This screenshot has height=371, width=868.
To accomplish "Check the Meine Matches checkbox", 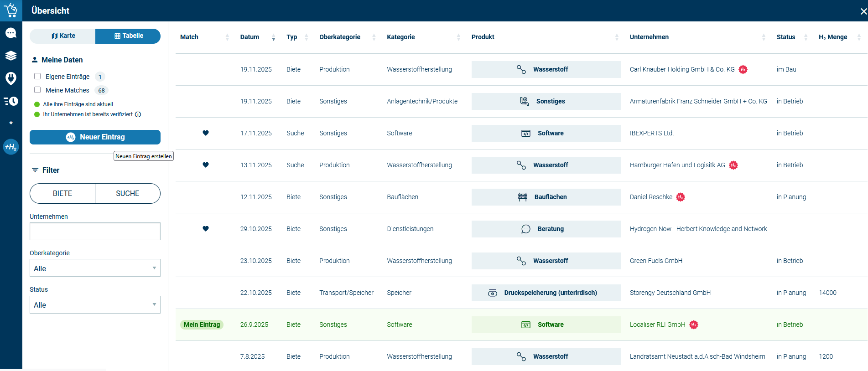I will click(x=37, y=90).
